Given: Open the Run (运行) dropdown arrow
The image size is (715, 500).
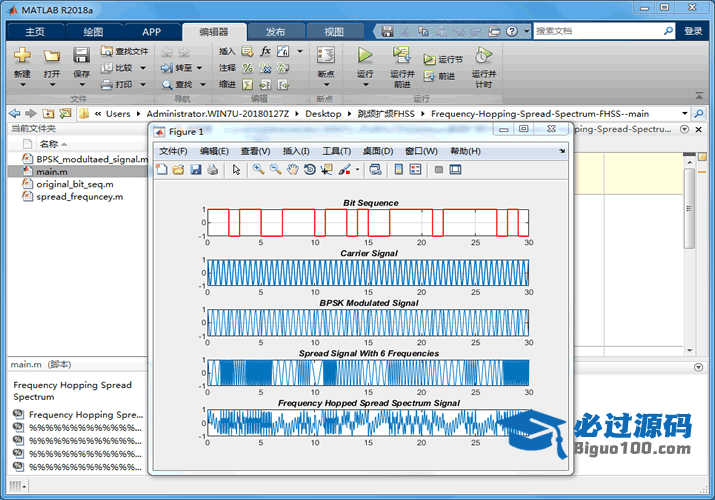Looking at the screenshot, I should pyautogui.click(x=365, y=84).
